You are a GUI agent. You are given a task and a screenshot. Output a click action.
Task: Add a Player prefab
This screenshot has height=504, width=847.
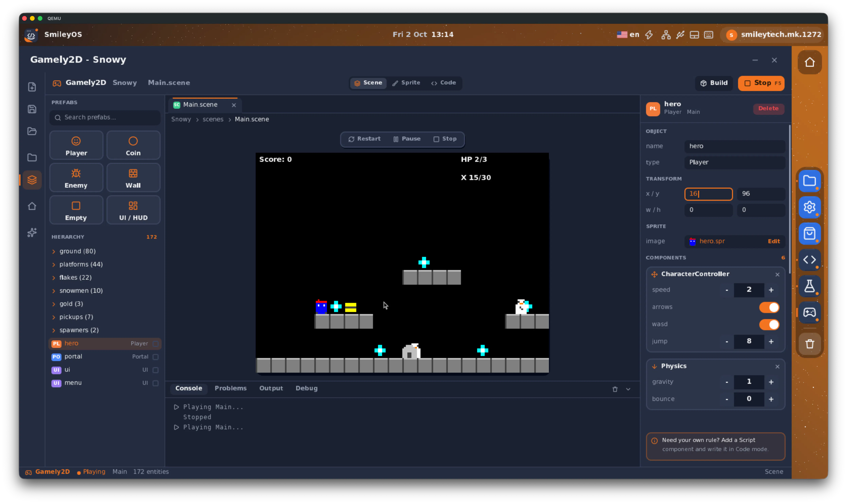pyautogui.click(x=76, y=146)
